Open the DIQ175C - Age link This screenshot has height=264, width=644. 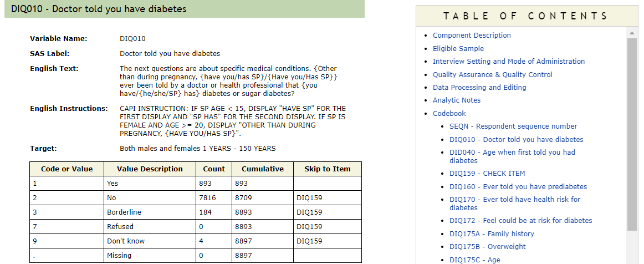(474, 260)
